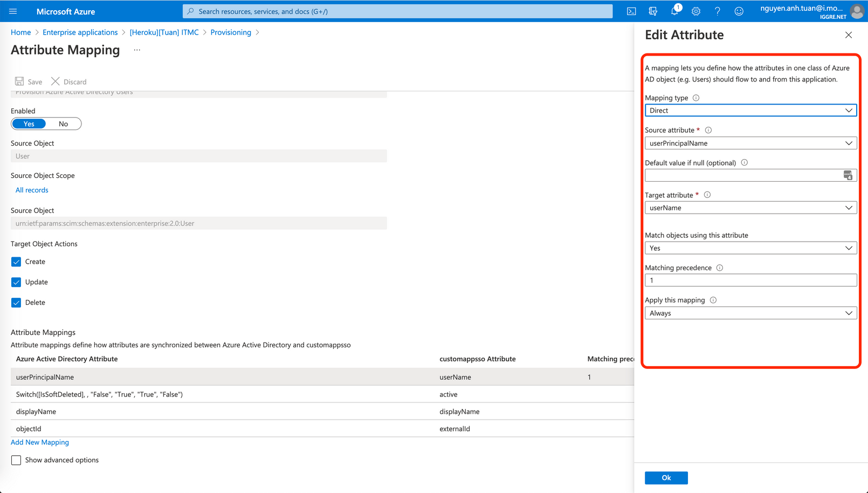The image size is (868, 493).
Task: Select the Switch([IsSoftDeleted] mapping row
Action: 322,394
